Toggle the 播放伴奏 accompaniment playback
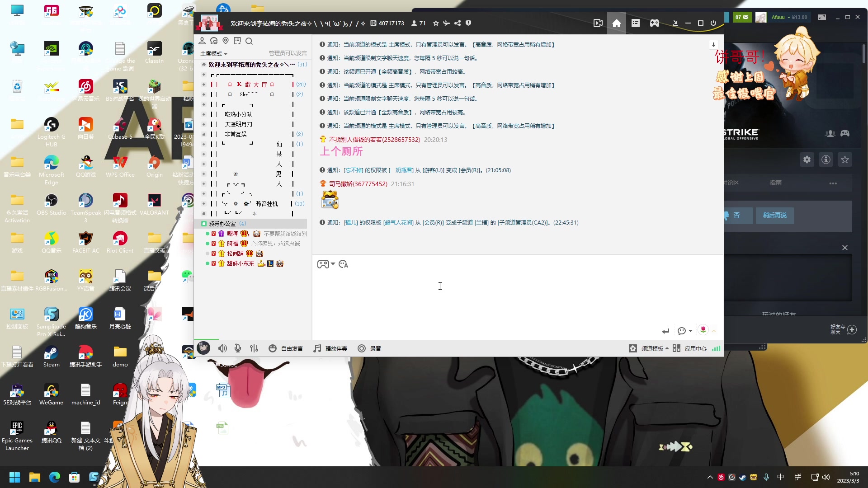The image size is (868, 488). point(330,348)
